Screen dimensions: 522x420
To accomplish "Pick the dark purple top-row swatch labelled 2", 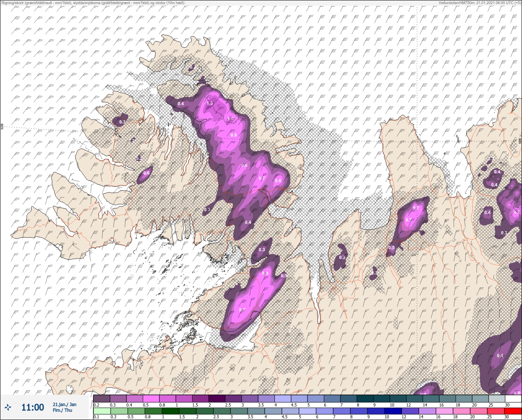I will tap(217, 398).
